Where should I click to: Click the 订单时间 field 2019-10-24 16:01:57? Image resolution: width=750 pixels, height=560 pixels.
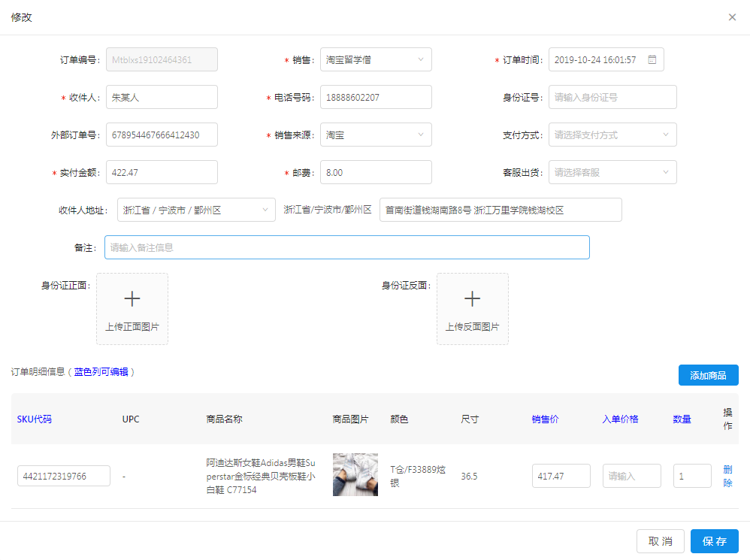(x=606, y=59)
